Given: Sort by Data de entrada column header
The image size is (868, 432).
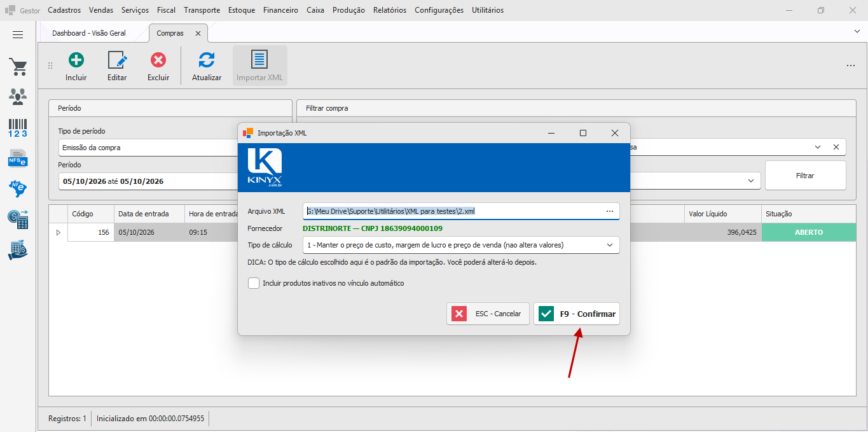Looking at the screenshot, I should [149, 214].
